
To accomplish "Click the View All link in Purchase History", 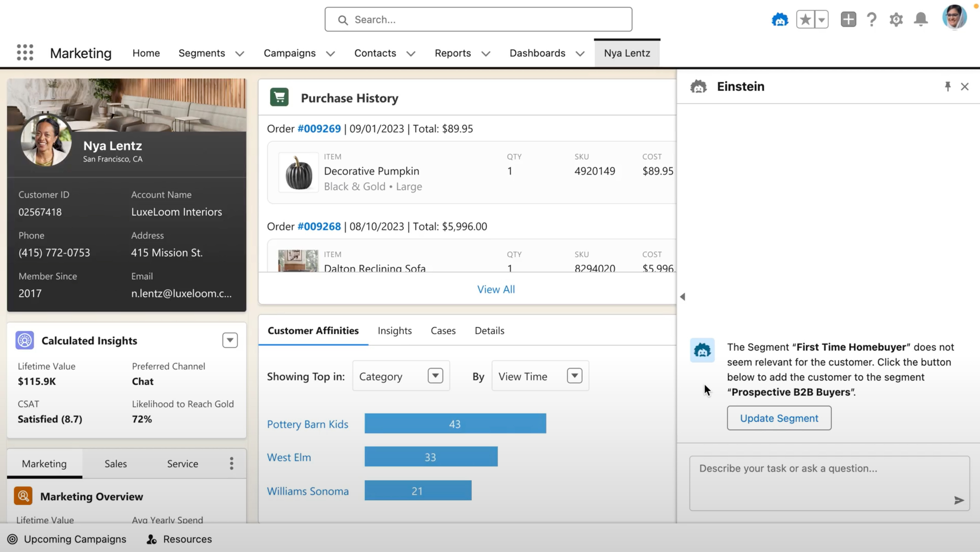I will click(x=496, y=289).
